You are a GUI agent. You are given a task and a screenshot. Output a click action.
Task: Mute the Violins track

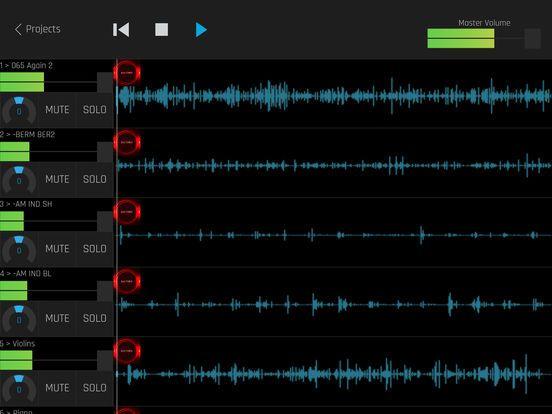pyautogui.click(x=57, y=388)
